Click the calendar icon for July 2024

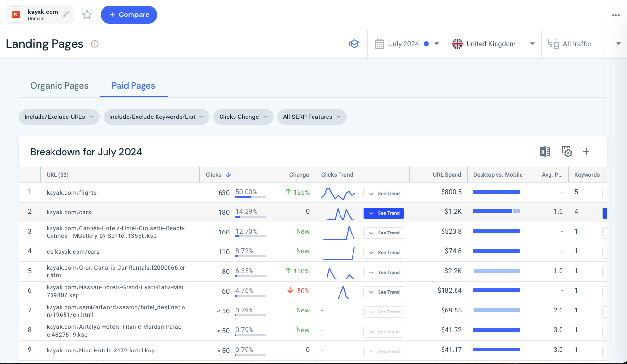click(379, 44)
